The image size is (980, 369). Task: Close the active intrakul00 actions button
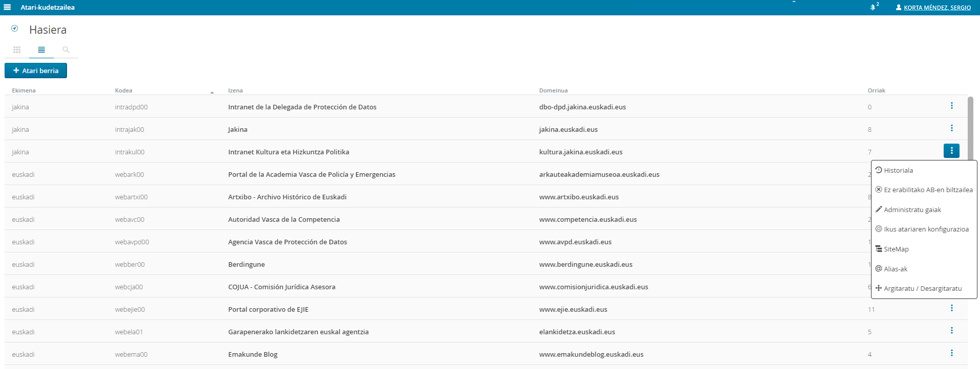click(951, 151)
